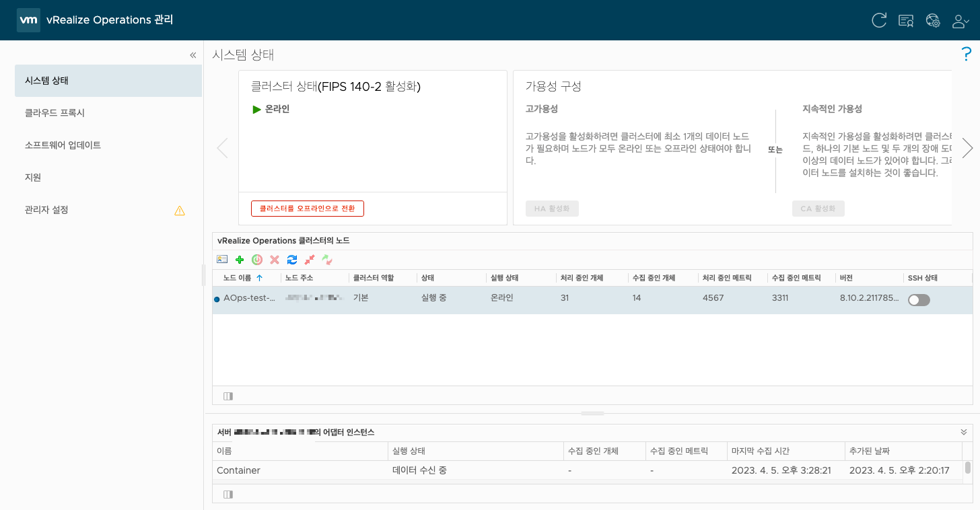Click the node power on/off toolbar icon
The image size is (980, 510).
pos(257,259)
